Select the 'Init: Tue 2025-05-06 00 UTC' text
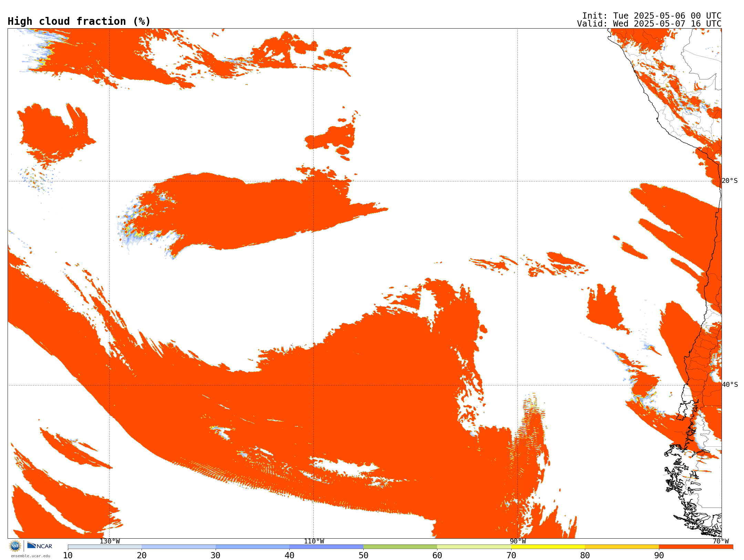This screenshot has height=560, width=744. click(x=652, y=16)
